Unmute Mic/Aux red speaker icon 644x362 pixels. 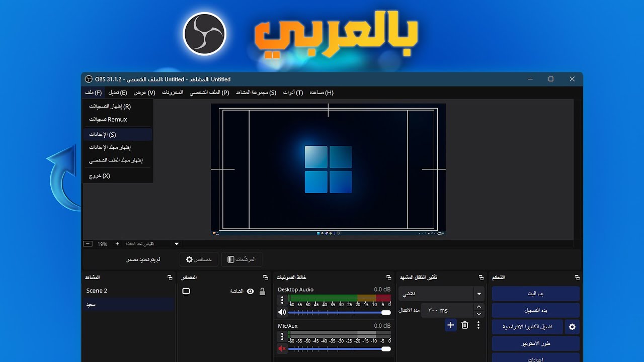(282, 348)
